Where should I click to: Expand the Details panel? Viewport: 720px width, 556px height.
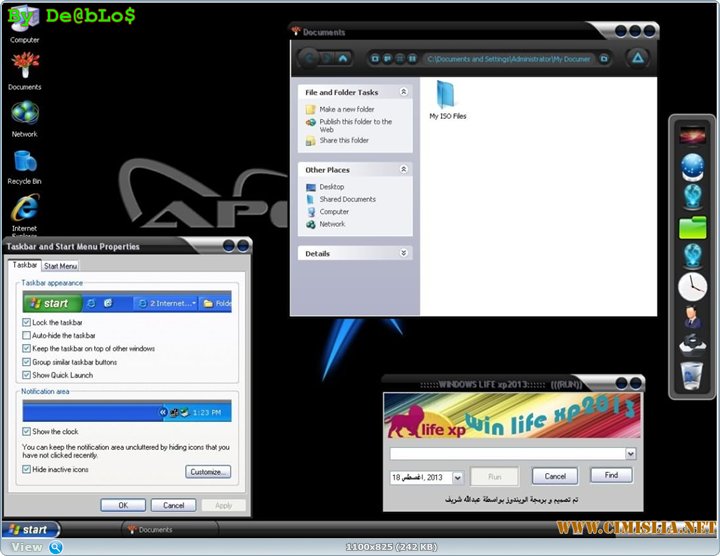pyautogui.click(x=404, y=254)
